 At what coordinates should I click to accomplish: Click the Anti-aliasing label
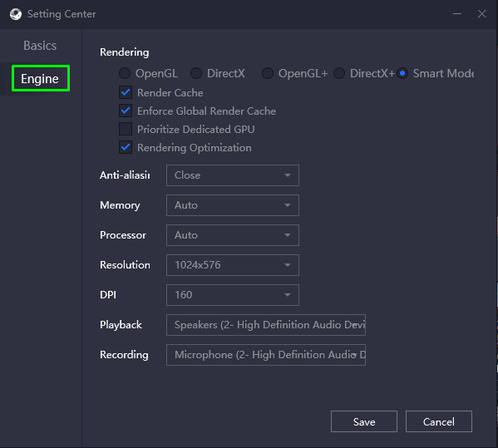125,175
